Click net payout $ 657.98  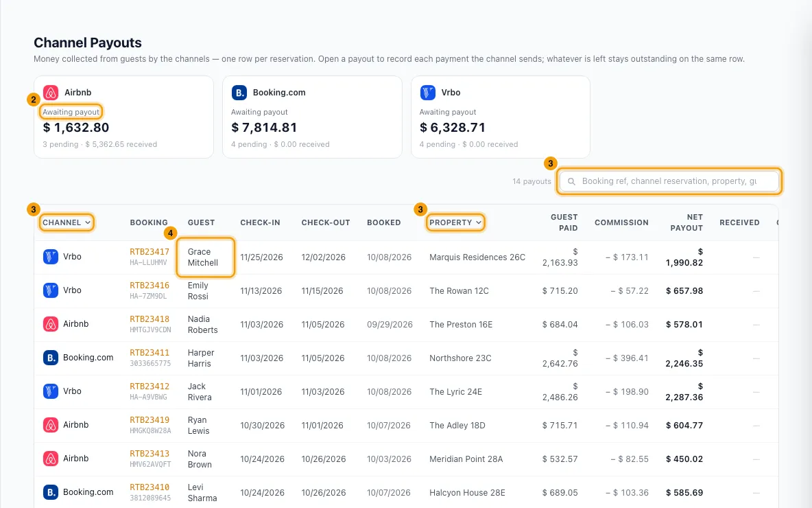684,291
